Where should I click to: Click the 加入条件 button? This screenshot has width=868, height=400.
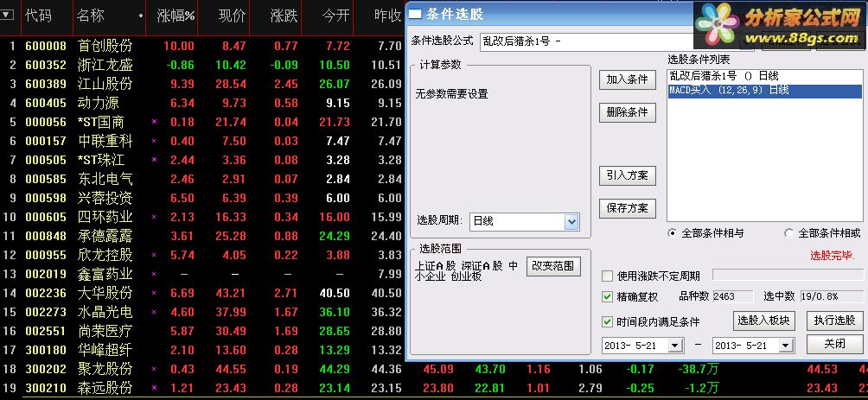click(627, 79)
